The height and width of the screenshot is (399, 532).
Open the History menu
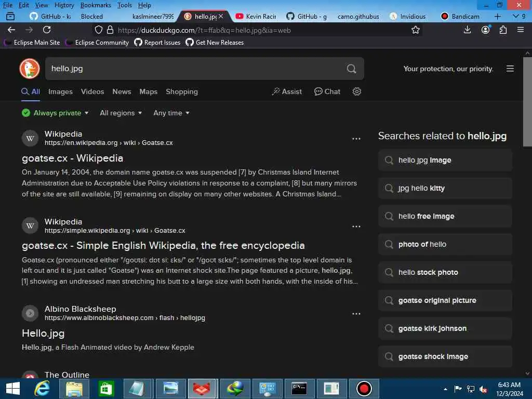64,5
